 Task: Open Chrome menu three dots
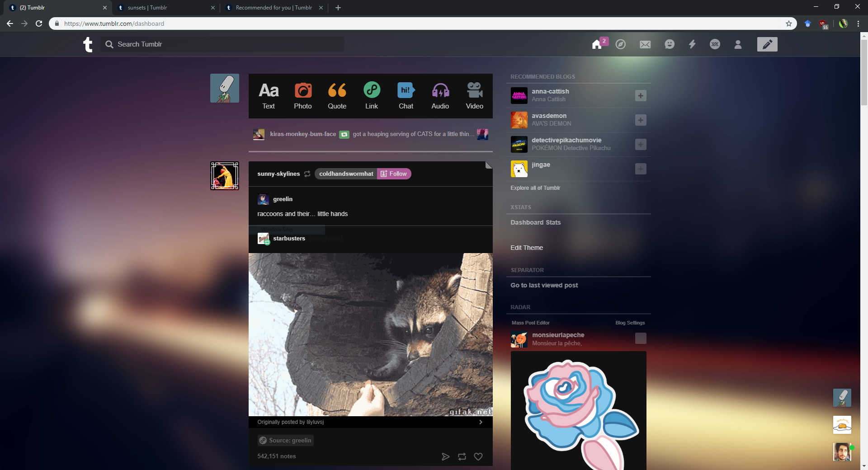858,23
